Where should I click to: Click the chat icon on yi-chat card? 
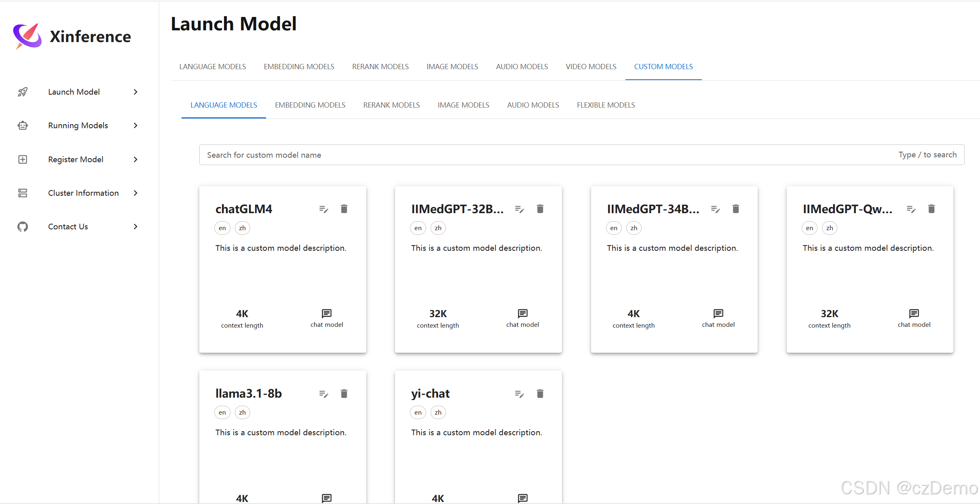523,498
